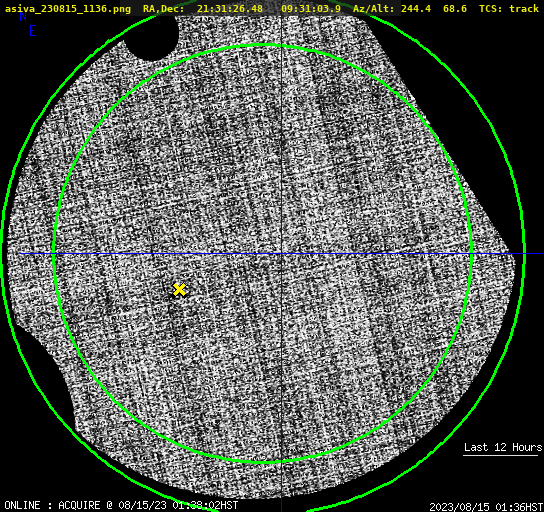The height and width of the screenshot is (512, 544).
Task: Select the Dec value 09:31:03.9
Action: 311,8
